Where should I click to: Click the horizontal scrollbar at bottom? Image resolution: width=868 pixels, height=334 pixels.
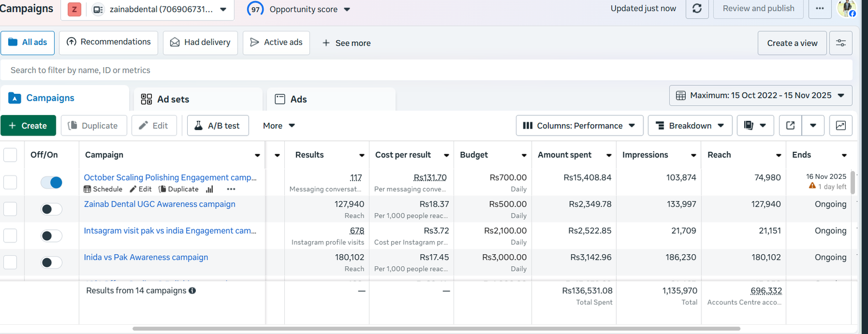pos(436,329)
